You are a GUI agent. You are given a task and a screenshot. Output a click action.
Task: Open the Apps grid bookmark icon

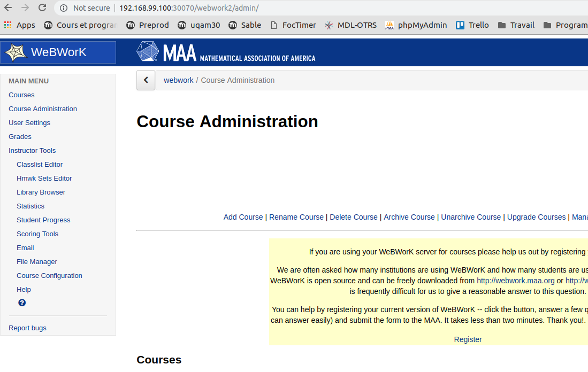[7, 25]
